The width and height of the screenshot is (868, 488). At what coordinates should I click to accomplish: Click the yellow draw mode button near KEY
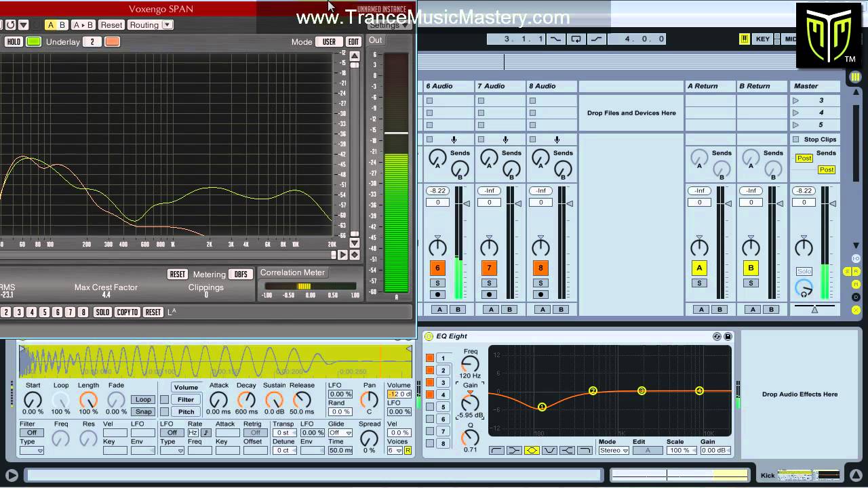click(744, 39)
